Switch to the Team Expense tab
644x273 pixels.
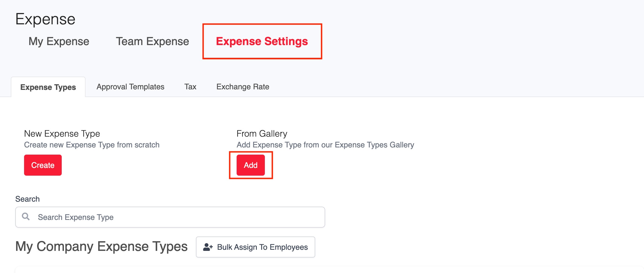(x=152, y=41)
